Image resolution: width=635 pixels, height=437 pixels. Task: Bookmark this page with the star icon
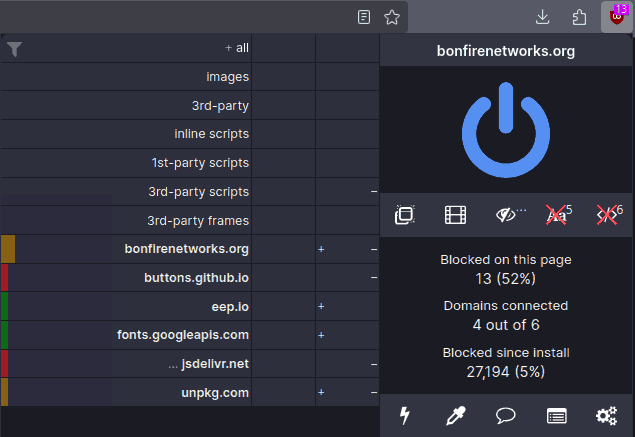[392, 17]
